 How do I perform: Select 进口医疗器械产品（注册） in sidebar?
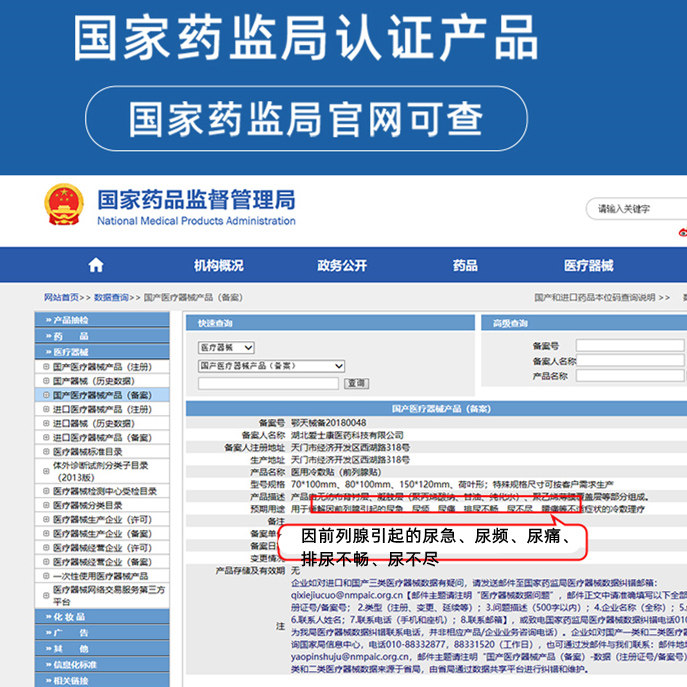point(102,409)
